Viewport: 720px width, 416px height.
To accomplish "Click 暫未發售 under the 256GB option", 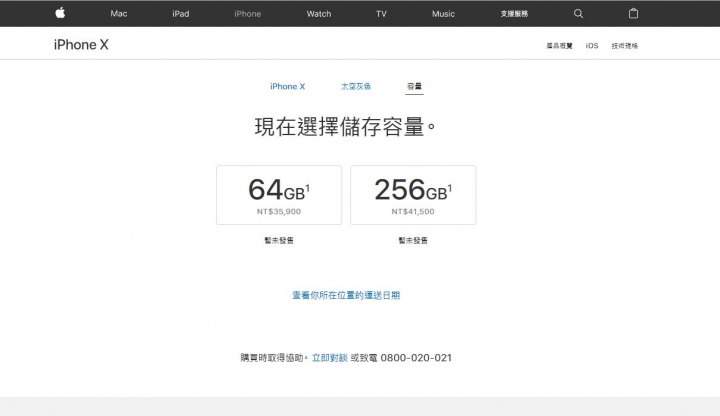I will (413, 240).
